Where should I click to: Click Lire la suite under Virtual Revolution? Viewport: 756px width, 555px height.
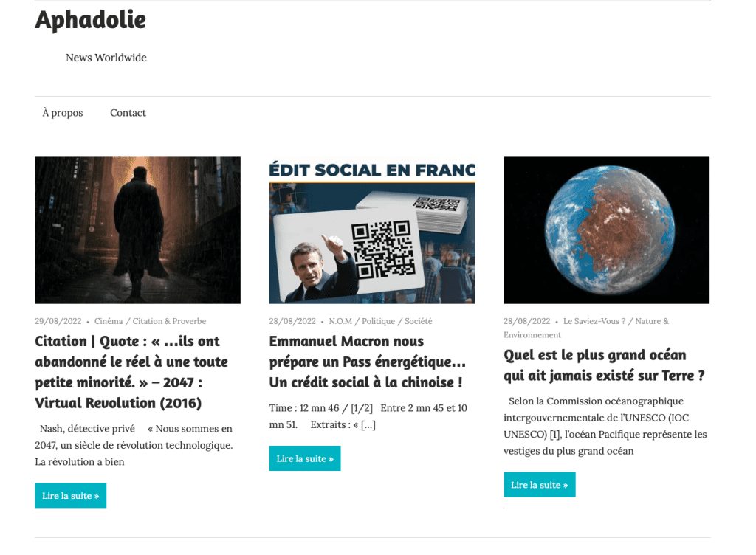coord(70,495)
